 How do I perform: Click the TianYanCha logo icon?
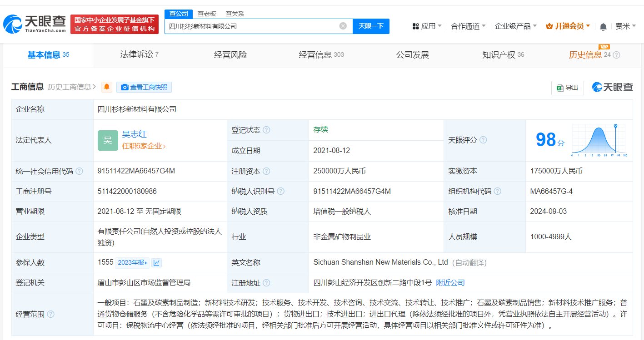point(13,24)
